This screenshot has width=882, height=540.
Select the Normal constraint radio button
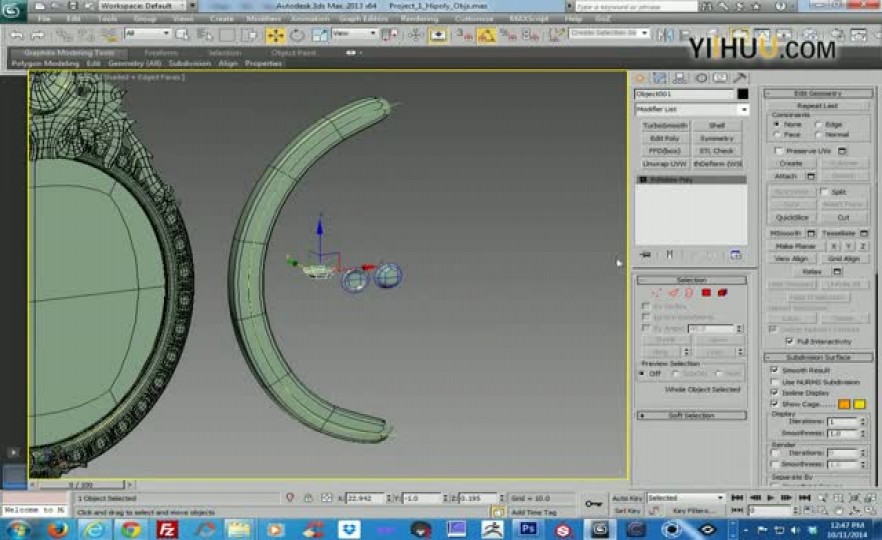coord(818,135)
